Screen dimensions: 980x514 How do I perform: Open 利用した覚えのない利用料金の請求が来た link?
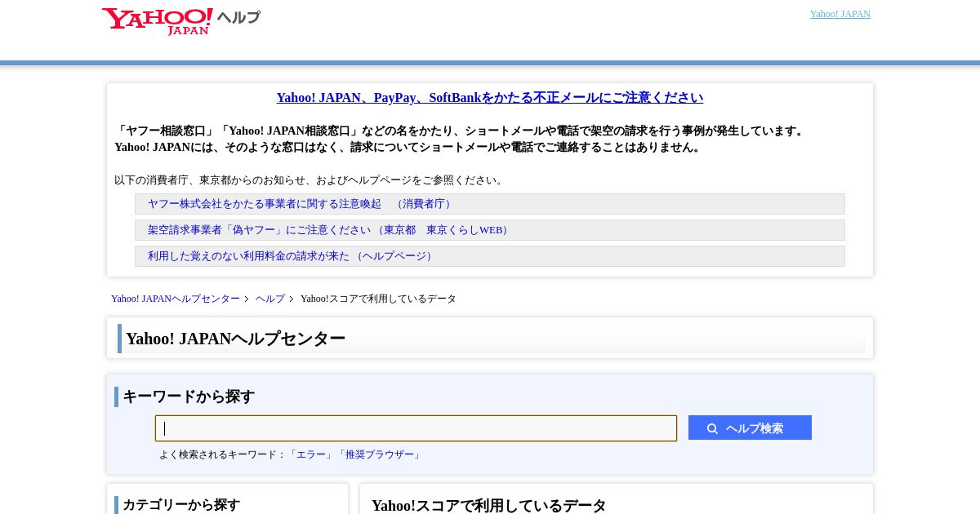point(291,256)
